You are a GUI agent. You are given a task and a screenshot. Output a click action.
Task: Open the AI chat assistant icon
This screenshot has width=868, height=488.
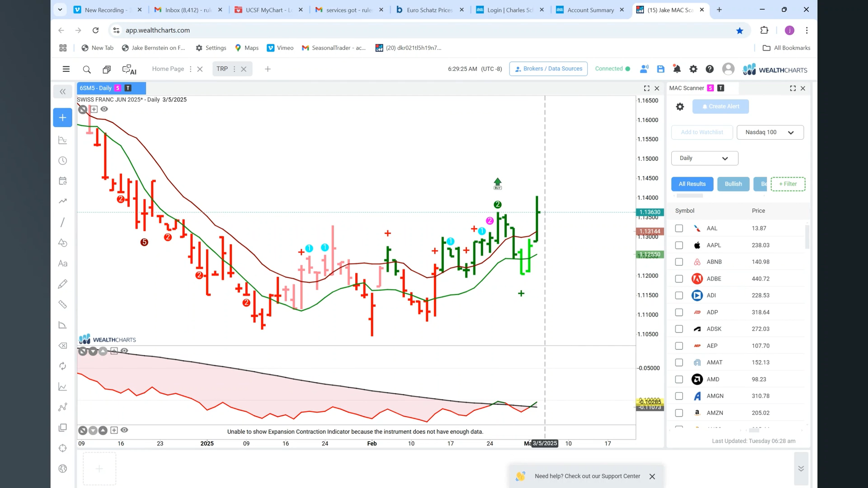pos(129,69)
